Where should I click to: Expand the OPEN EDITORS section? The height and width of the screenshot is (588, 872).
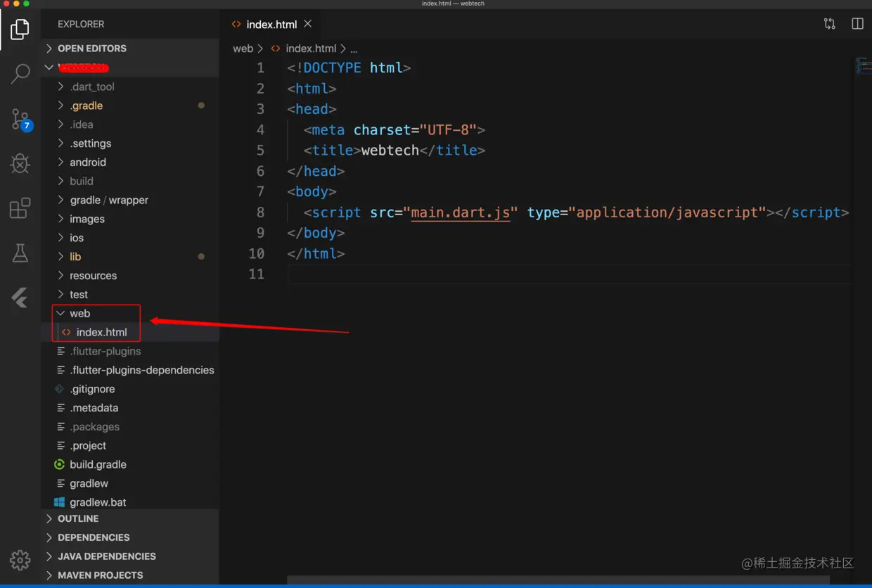pos(130,49)
